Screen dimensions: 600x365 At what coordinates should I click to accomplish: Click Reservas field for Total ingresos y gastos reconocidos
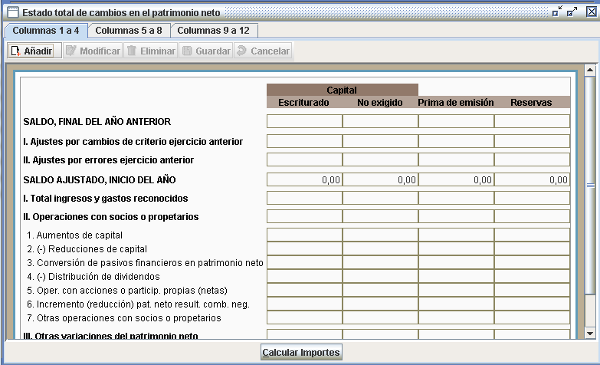point(532,198)
